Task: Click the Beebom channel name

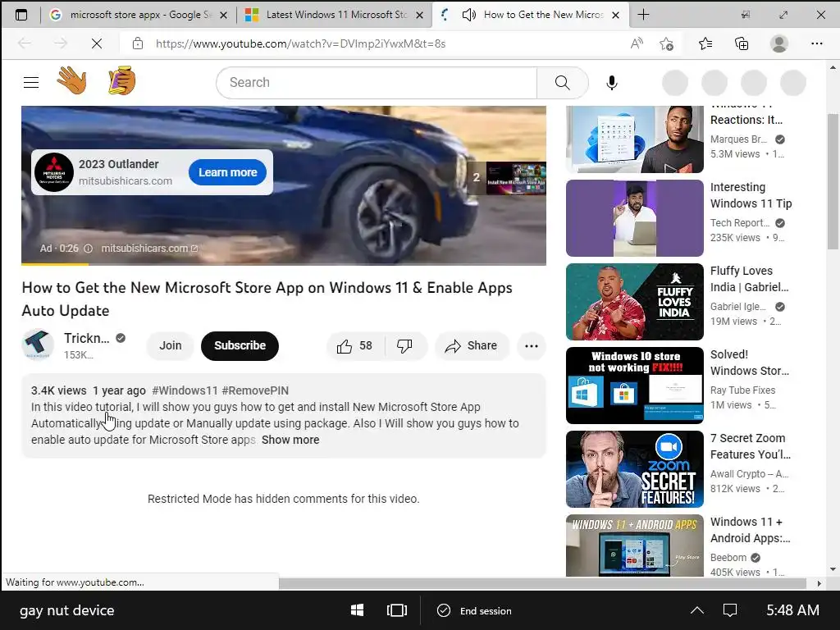Action: click(x=728, y=558)
